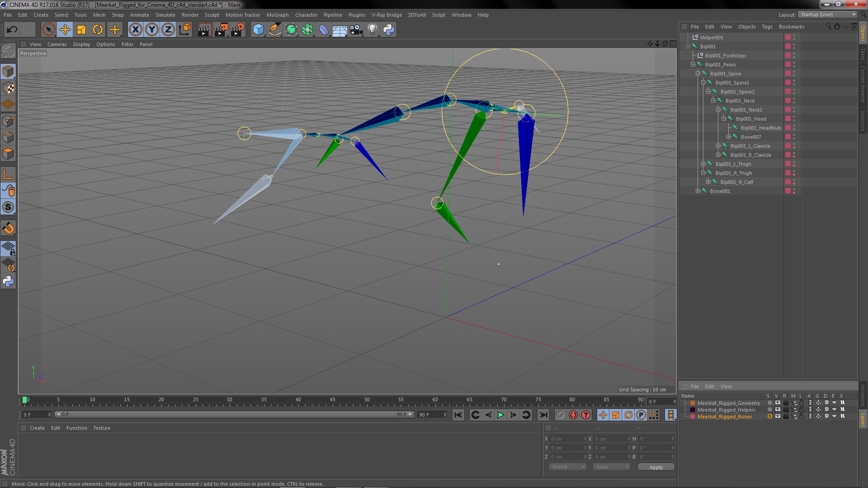Image resolution: width=868 pixels, height=488 pixels.
Task: Activate the Move tool in top toolbar
Action: (x=65, y=30)
